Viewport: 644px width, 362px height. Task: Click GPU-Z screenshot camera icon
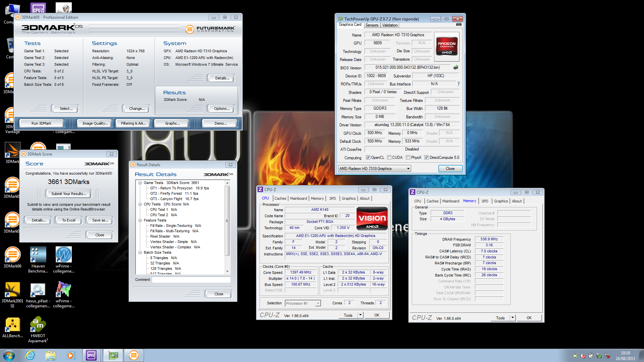(x=459, y=24)
